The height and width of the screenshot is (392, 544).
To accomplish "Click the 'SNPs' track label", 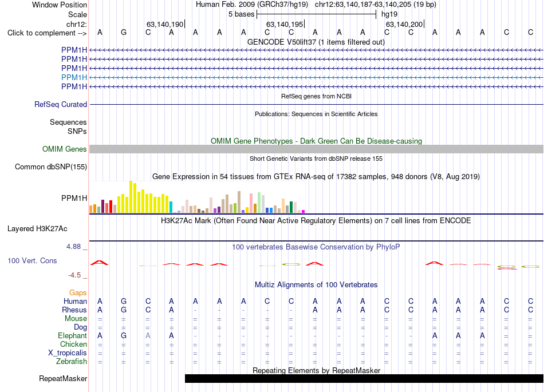I will pyautogui.click(x=77, y=131).
